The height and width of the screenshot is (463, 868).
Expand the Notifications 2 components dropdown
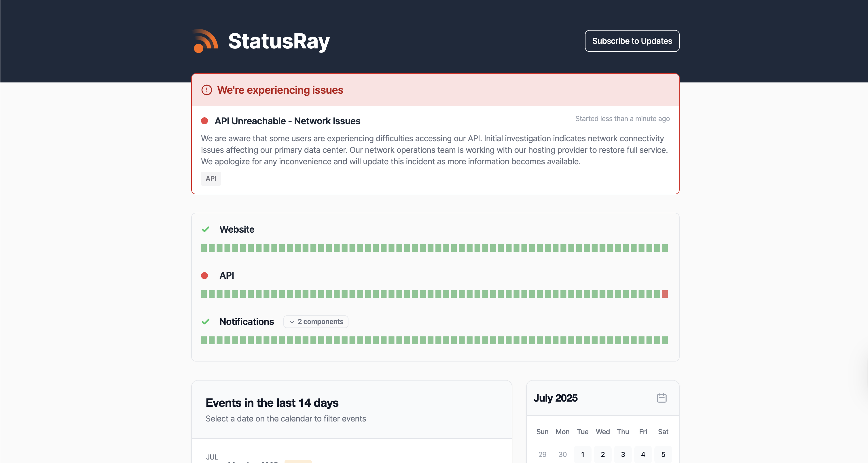(x=316, y=322)
